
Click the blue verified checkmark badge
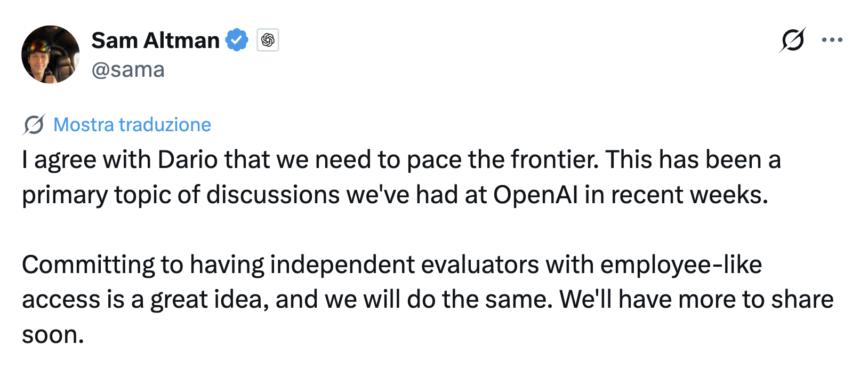pos(237,40)
